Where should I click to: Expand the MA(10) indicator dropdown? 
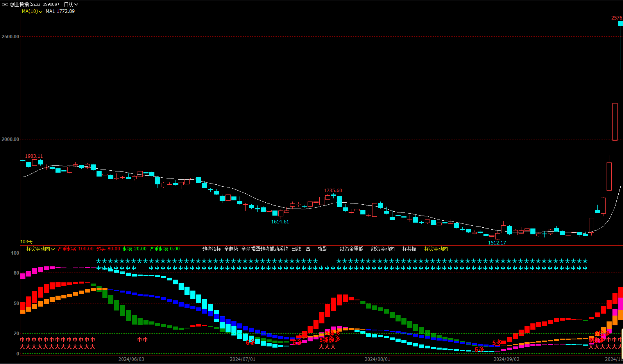pos(32,11)
